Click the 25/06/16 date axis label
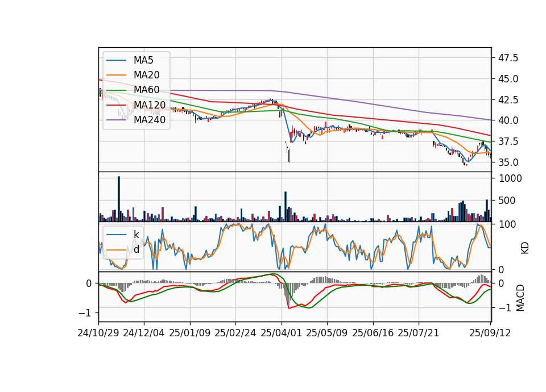Screen dimensions: 546x392 pyautogui.click(x=373, y=333)
